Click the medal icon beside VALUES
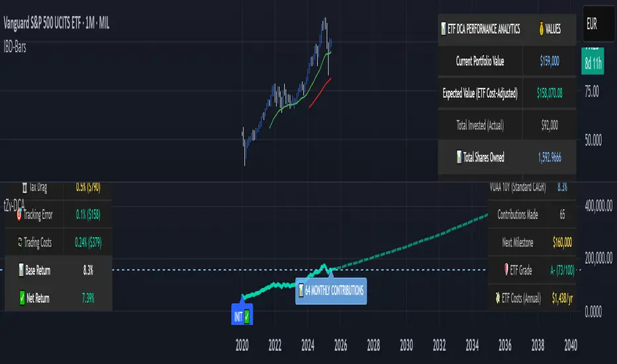Image resolution: width=617 pixels, height=364 pixels. pyautogui.click(x=541, y=28)
